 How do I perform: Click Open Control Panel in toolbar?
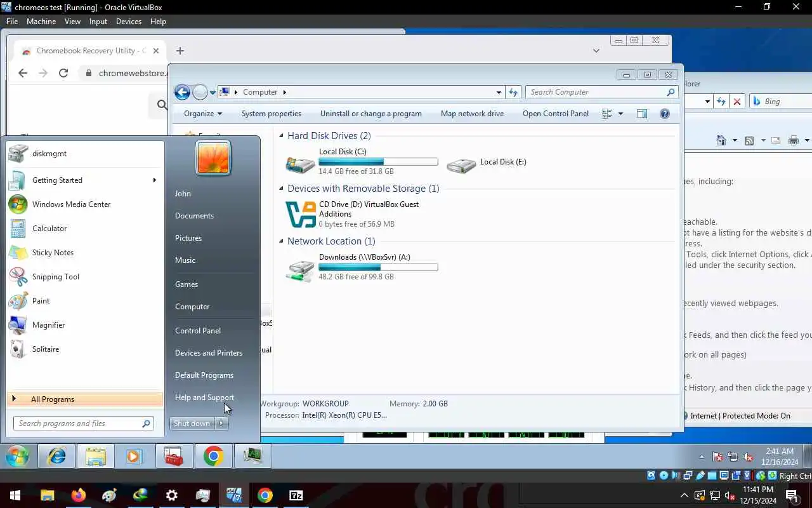[x=556, y=114]
